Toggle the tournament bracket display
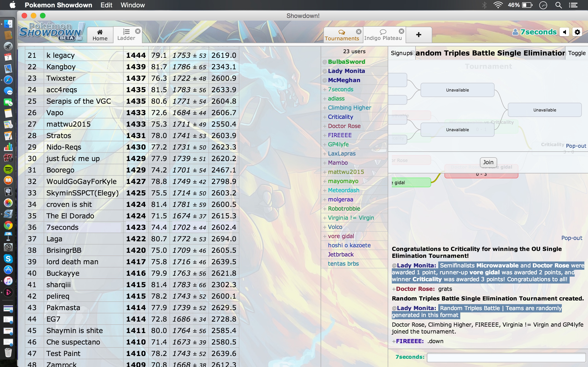Viewport: 588px width, 367px height. click(577, 53)
